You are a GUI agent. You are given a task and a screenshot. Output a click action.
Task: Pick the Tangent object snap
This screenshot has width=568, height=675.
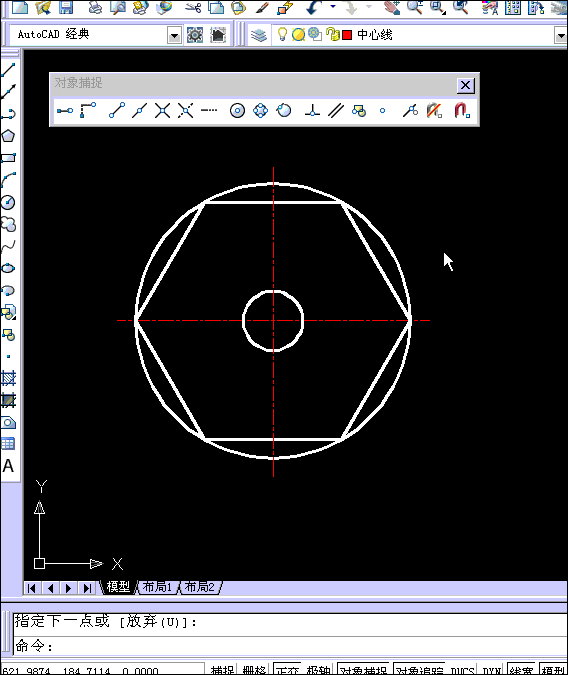[x=284, y=111]
